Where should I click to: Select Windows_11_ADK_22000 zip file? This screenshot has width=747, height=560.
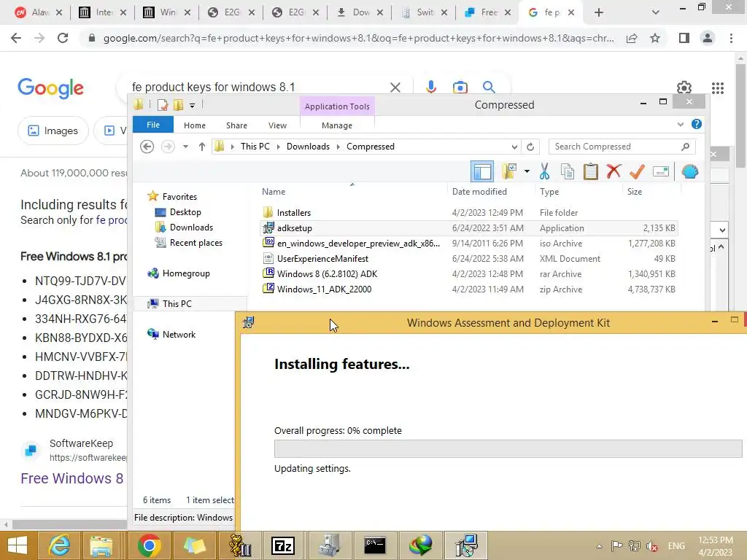tap(469, 289)
